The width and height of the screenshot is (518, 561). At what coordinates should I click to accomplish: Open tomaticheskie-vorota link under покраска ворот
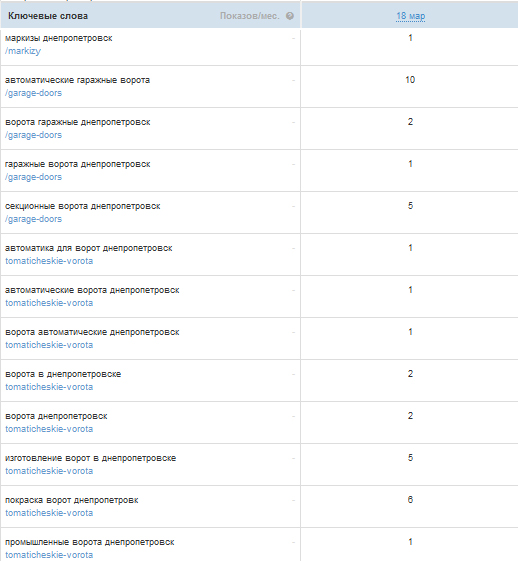point(49,513)
